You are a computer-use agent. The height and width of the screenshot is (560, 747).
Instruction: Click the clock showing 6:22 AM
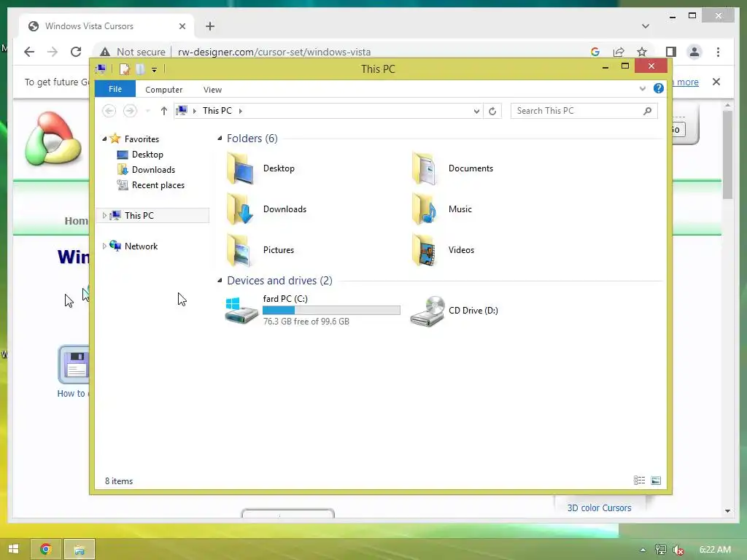tap(715, 550)
